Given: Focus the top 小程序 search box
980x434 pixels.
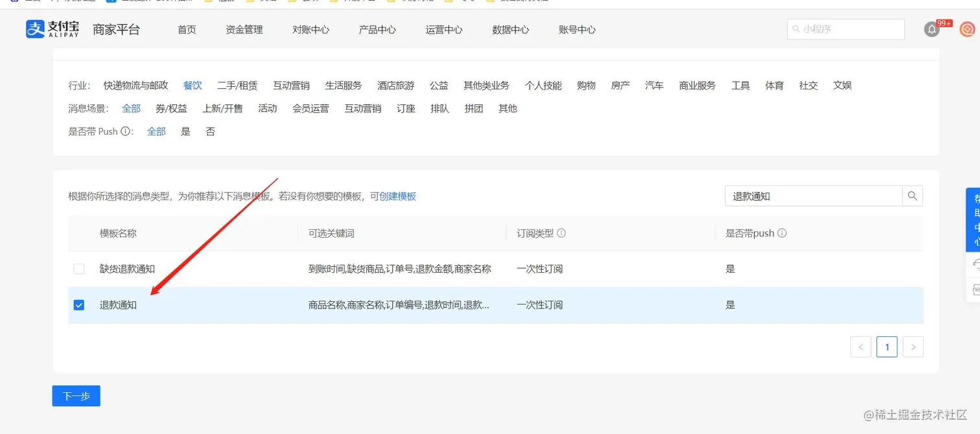Looking at the screenshot, I should (x=846, y=29).
